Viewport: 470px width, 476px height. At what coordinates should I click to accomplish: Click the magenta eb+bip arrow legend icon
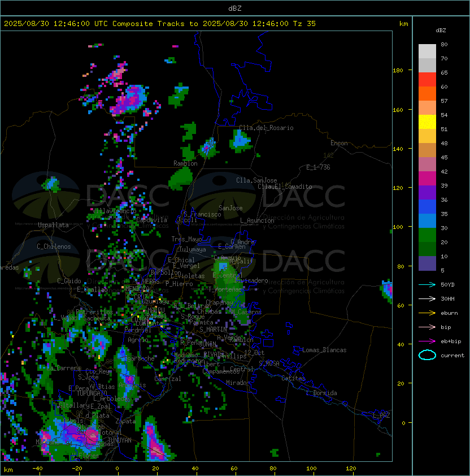(x=427, y=341)
